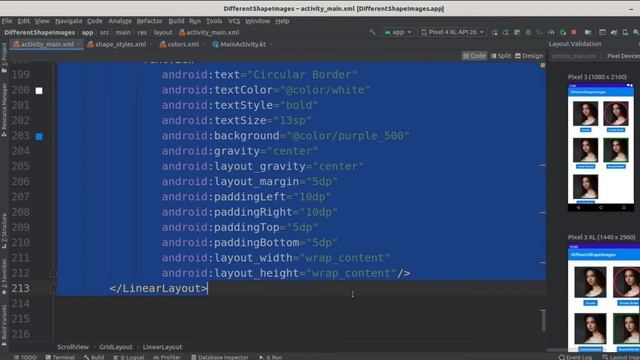Viewport: 640px width, 360px height.
Task: Open the Pixel 4 XL API 26 device dropdown
Action: point(452,32)
